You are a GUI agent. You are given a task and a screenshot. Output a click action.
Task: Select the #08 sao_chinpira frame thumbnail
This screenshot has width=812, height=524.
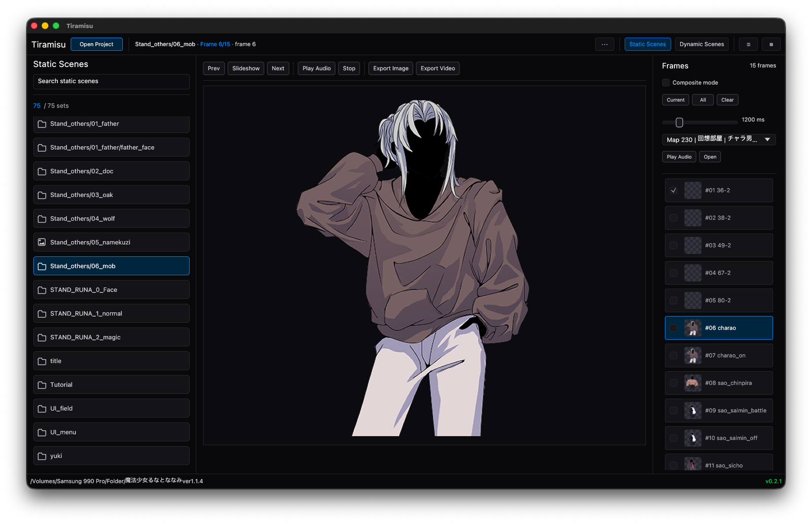tap(692, 383)
